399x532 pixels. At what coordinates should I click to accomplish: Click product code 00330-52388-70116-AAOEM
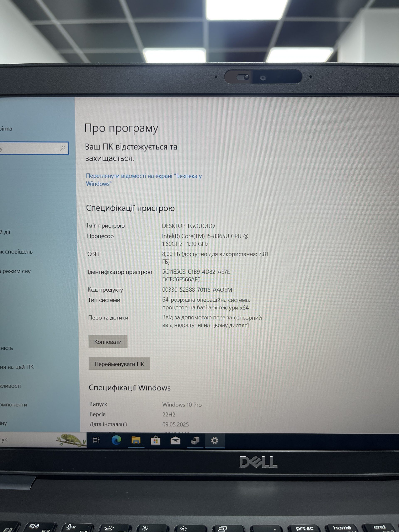pyautogui.click(x=197, y=289)
